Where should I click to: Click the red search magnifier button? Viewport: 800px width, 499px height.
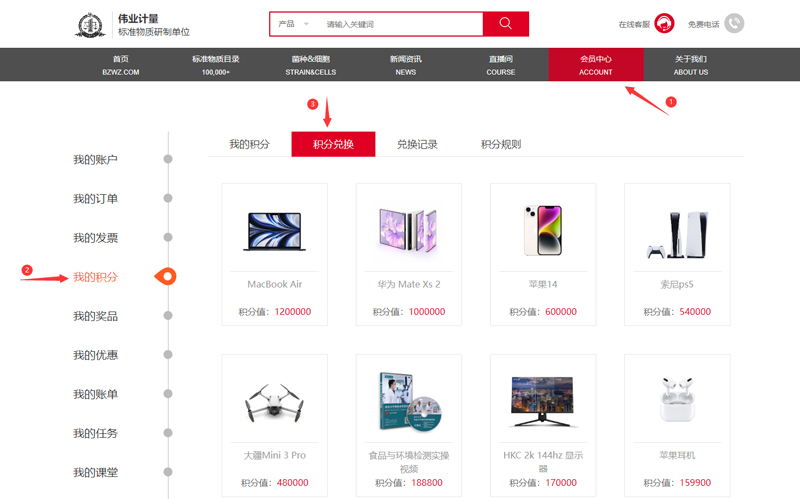[x=506, y=24]
